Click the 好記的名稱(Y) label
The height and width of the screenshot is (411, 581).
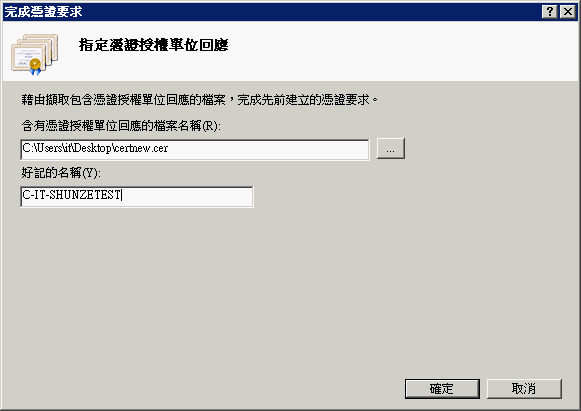click(x=61, y=173)
